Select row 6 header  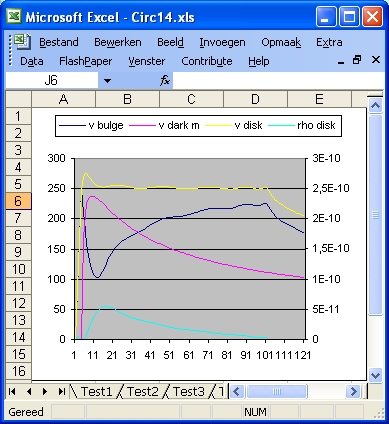coord(18,201)
